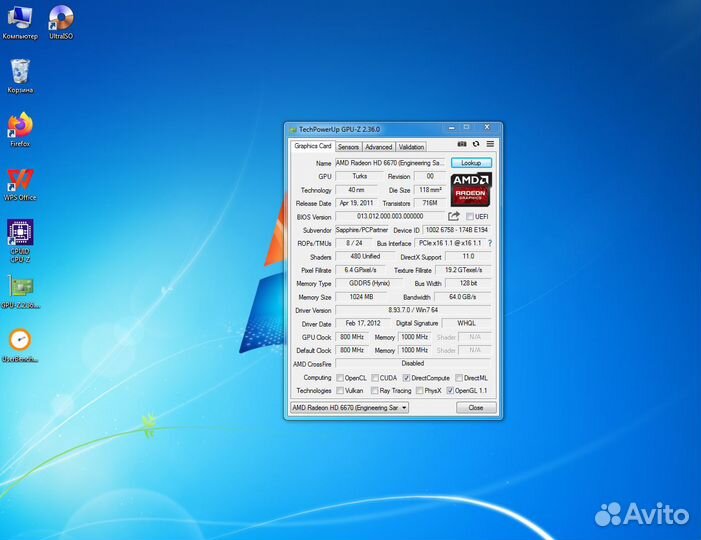Viewport: 701px width, 540px height.
Task: Toggle the CUDA checkbox
Action: [375, 378]
